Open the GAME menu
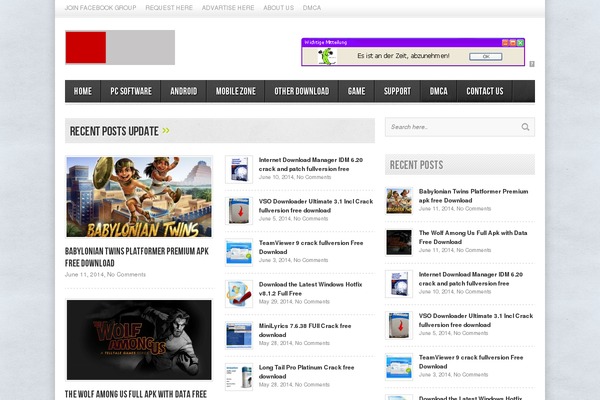This screenshot has width=600, height=400. pyautogui.click(x=356, y=91)
